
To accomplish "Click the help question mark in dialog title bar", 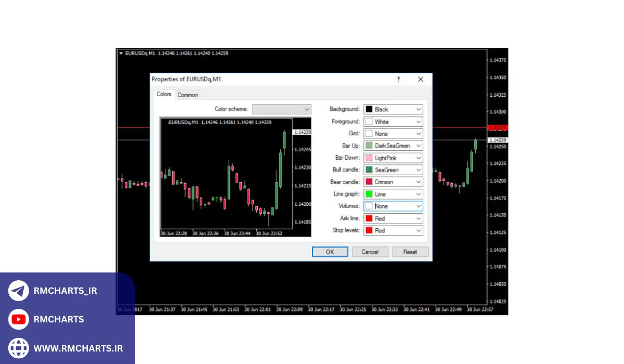I will coord(398,80).
